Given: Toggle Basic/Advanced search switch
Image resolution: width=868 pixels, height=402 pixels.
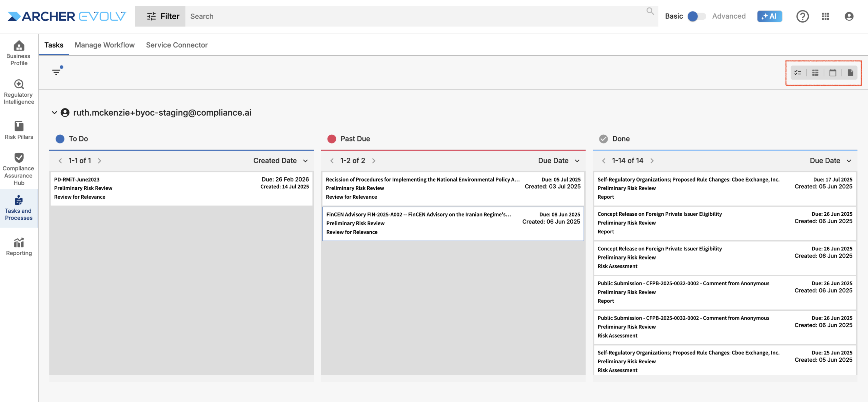Looking at the screenshot, I should click(696, 16).
